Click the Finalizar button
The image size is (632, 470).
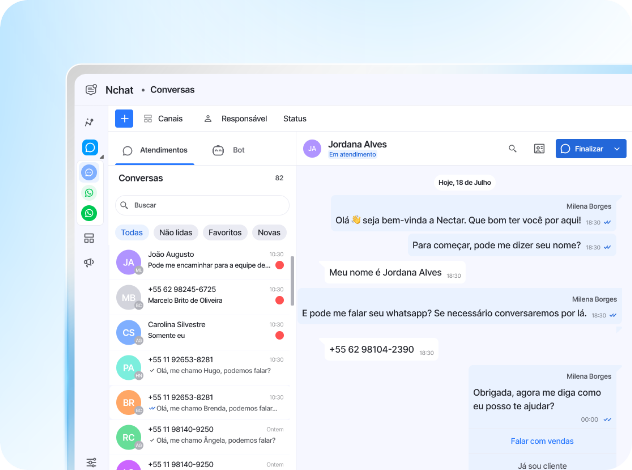point(582,148)
